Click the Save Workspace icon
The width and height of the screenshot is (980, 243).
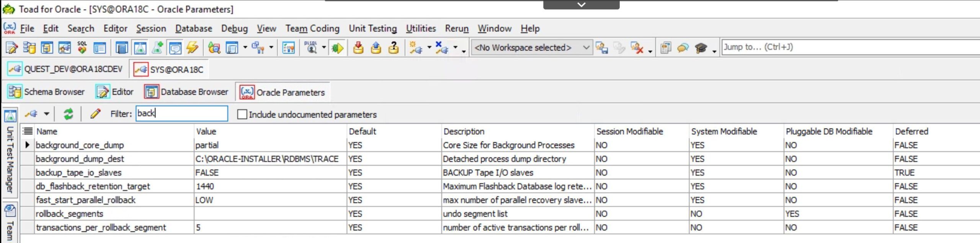602,48
